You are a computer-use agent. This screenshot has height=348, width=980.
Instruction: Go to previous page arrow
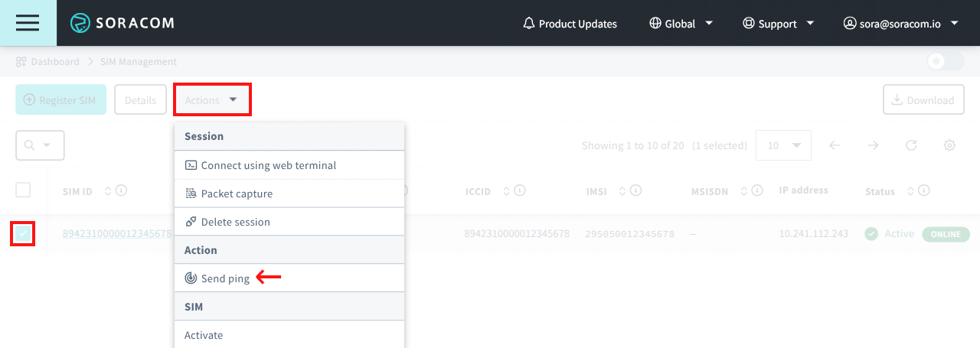(835, 145)
